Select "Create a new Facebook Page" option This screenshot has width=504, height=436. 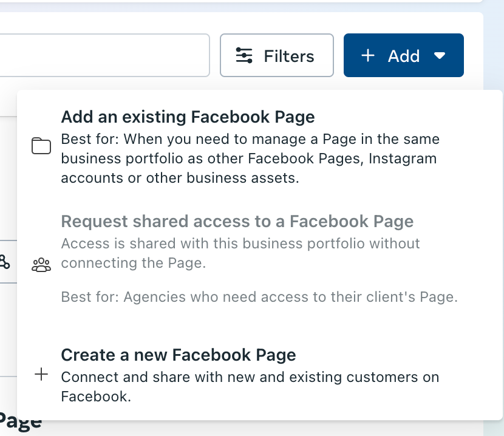click(179, 355)
